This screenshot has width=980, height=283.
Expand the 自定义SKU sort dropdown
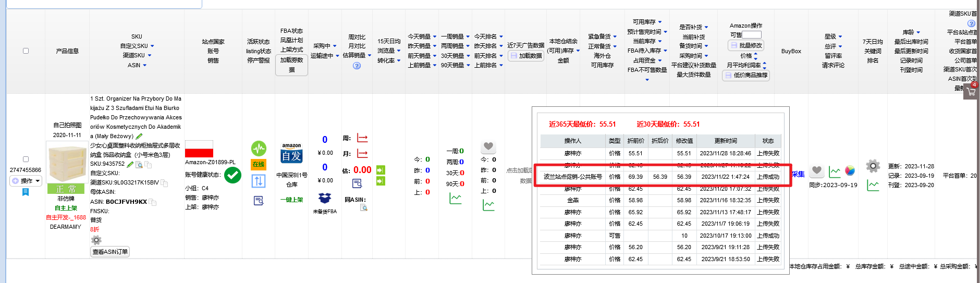click(152, 46)
